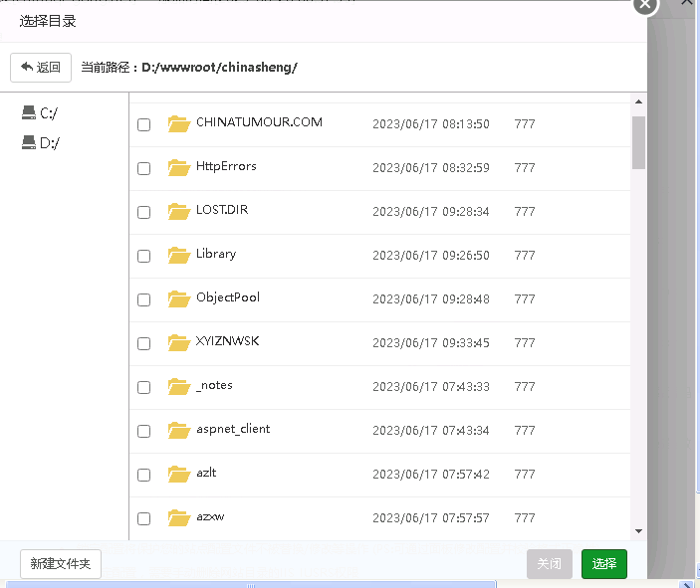
Task: Check the azxw folder checkbox
Action: (143, 518)
